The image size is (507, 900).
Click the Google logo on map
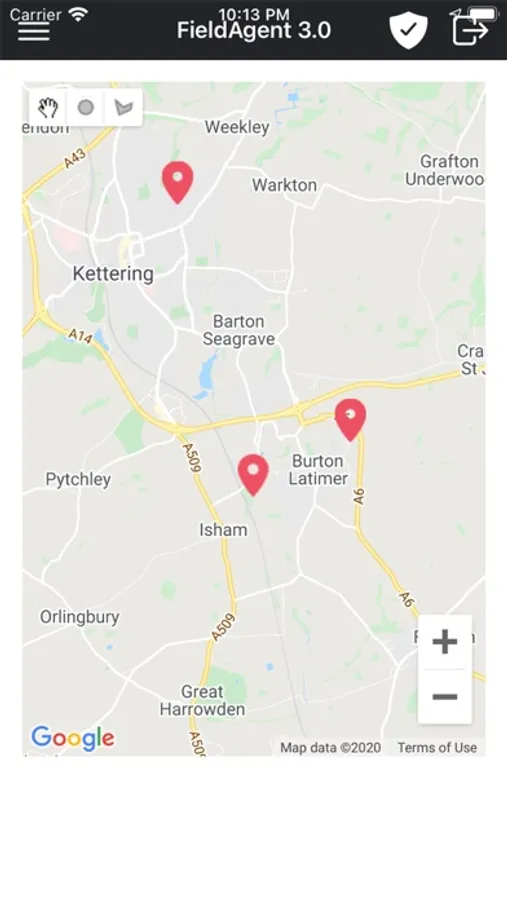pyautogui.click(x=73, y=738)
